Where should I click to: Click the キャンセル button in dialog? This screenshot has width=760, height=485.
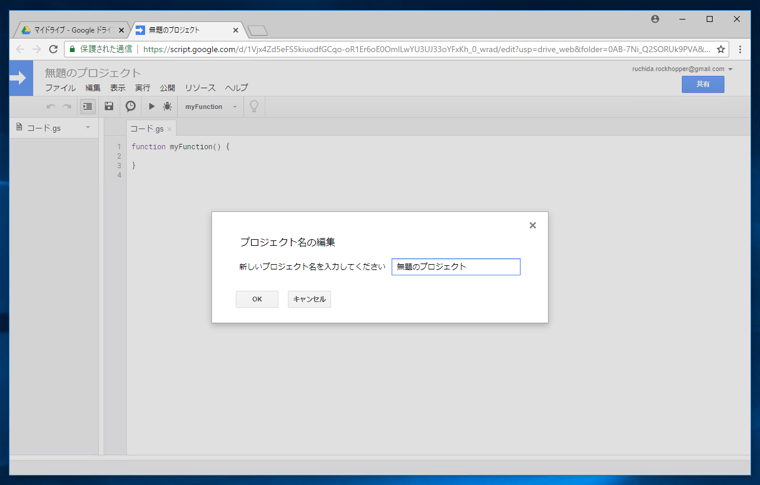pos(309,299)
